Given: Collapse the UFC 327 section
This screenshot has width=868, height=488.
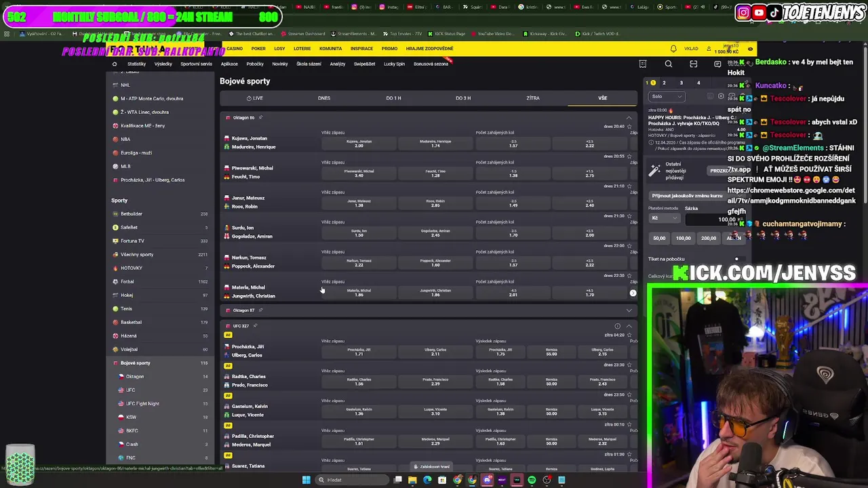Looking at the screenshot, I should [629, 326].
